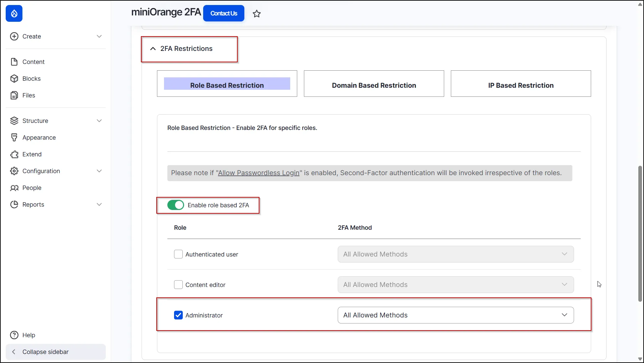Viewport: 644px width, 363px height.
Task: Click the Role column header
Action: 180,227
